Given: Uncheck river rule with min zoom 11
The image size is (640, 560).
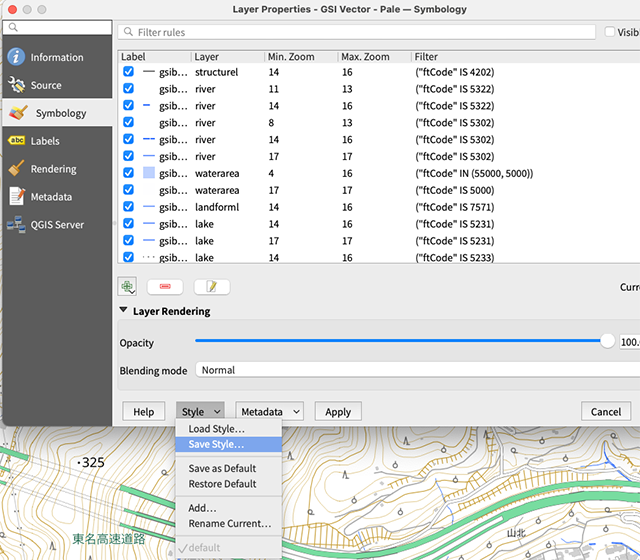Looking at the screenshot, I should click(x=128, y=89).
